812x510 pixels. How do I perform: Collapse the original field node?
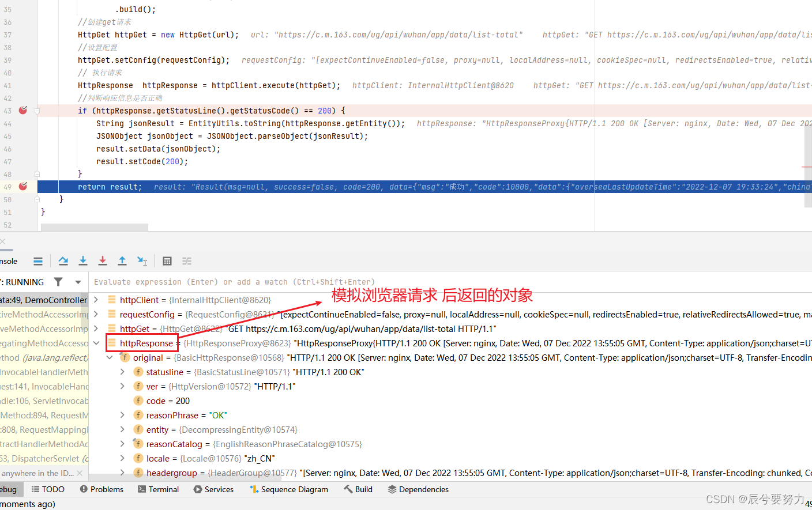pyautogui.click(x=110, y=357)
